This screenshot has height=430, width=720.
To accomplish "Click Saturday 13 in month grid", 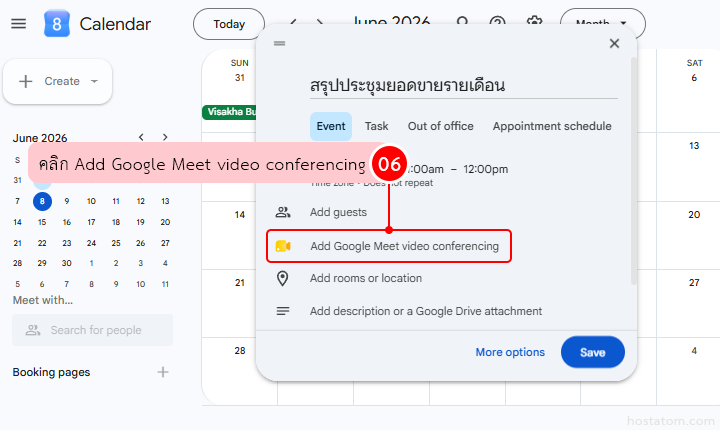I will (694, 146).
